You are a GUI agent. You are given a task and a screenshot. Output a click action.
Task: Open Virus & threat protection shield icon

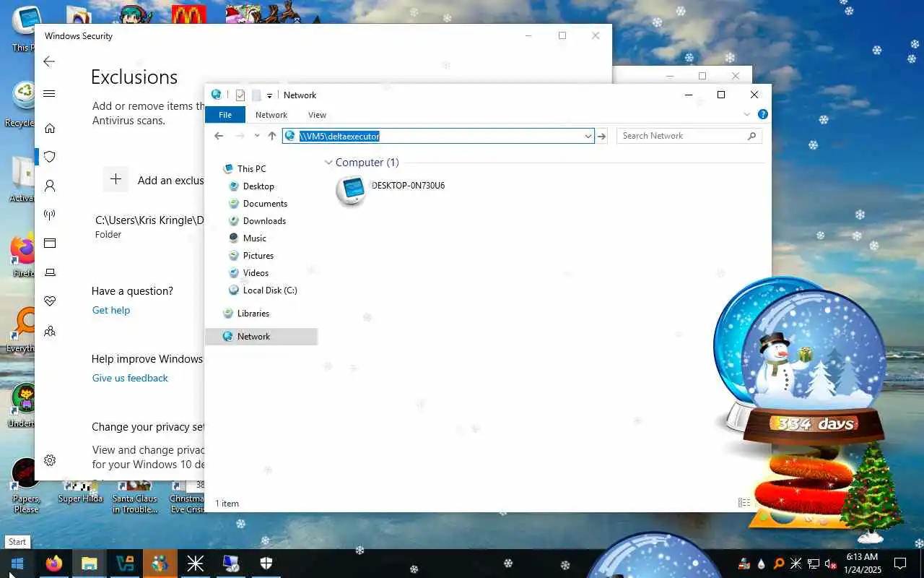(50, 157)
